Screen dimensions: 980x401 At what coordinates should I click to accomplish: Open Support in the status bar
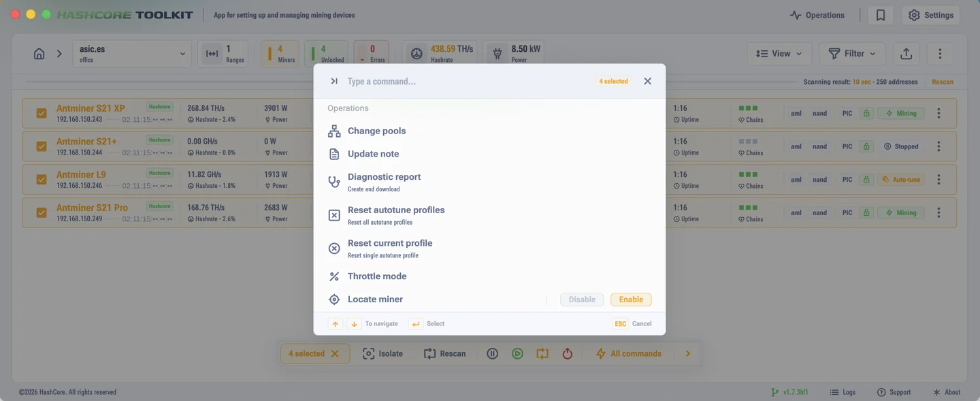click(x=894, y=392)
